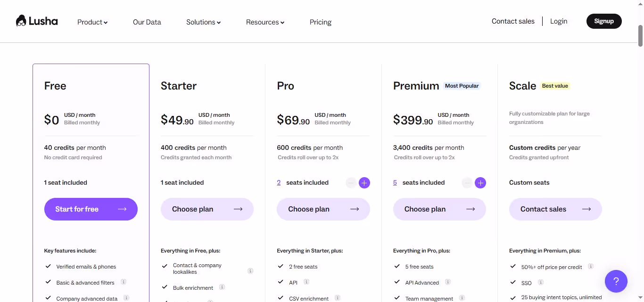This screenshot has height=302, width=644.
Task: Open info tooltip for Basic & advanced filters
Action: click(123, 282)
